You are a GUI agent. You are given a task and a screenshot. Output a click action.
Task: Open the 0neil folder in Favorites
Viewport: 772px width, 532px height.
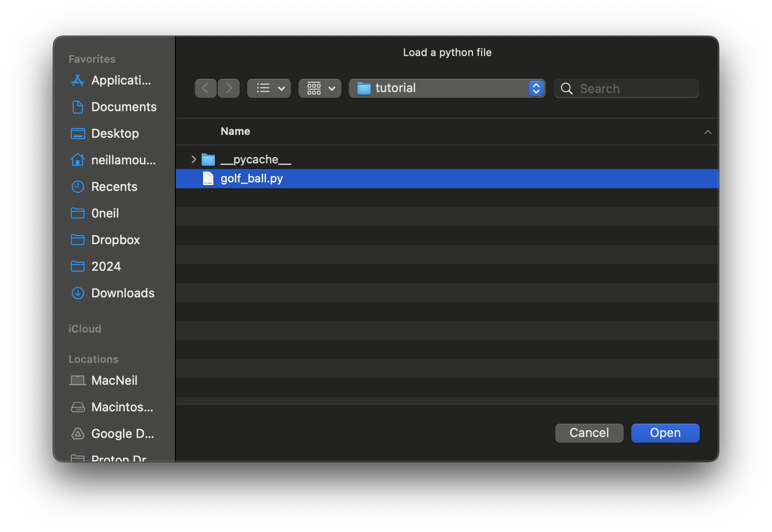point(105,213)
